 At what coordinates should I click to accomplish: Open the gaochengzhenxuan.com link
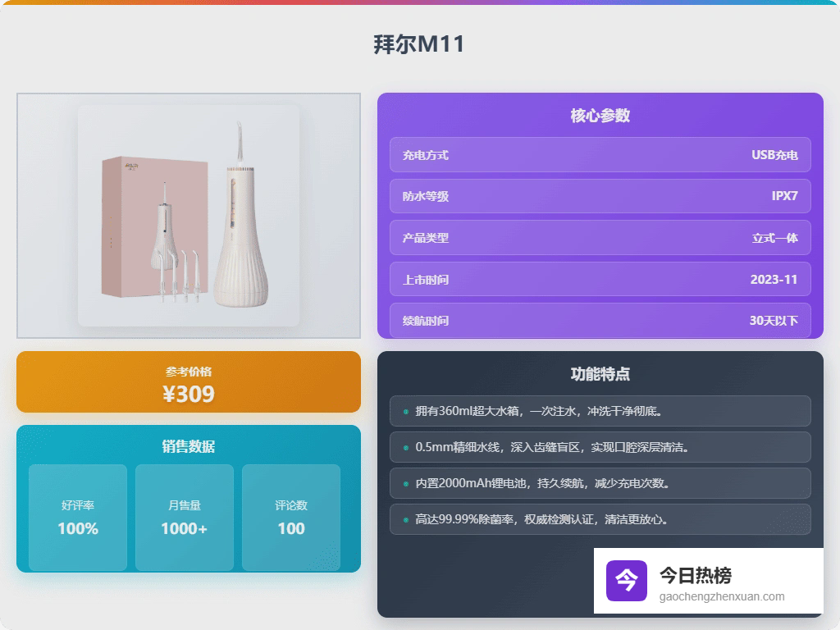click(722, 597)
